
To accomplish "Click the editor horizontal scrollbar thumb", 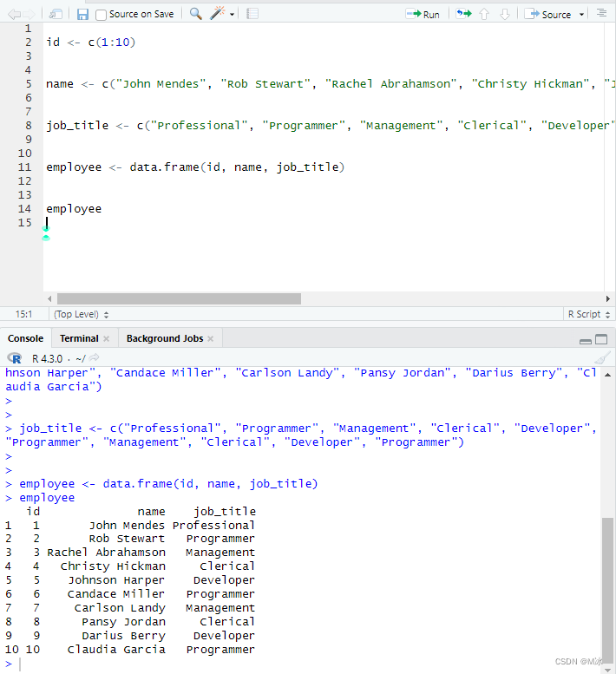I will (179, 298).
